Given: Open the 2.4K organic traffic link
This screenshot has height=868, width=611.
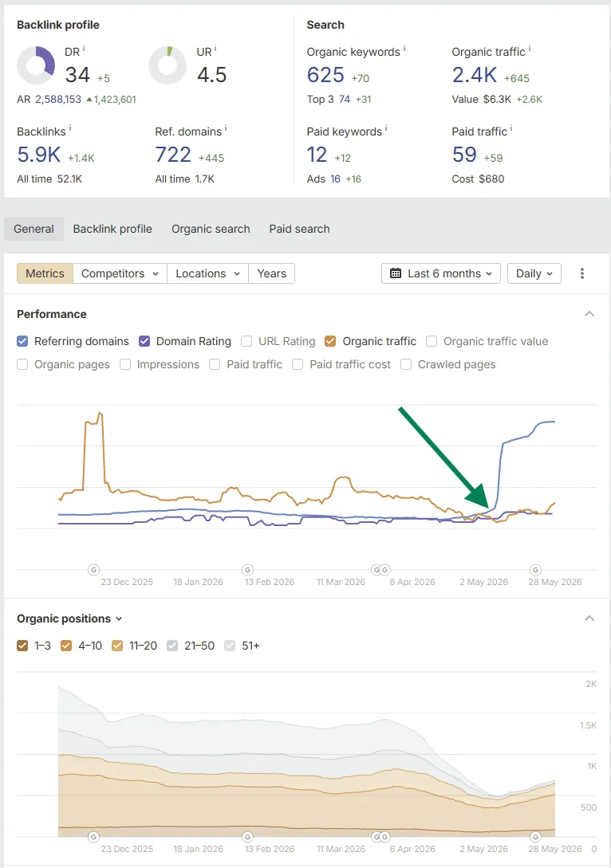Looking at the screenshot, I should [x=475, y=75].
